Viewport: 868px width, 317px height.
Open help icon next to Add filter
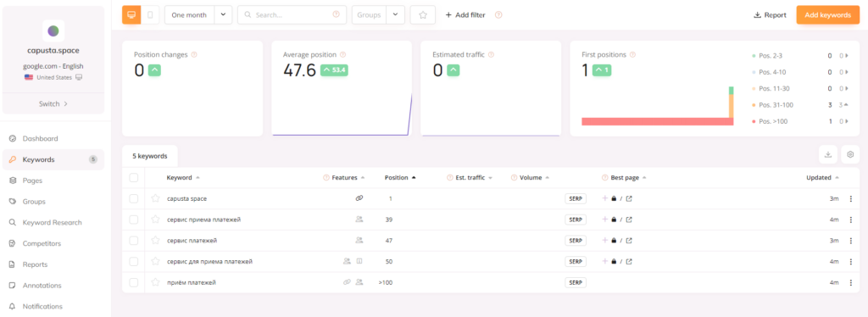tap(498, 15)
